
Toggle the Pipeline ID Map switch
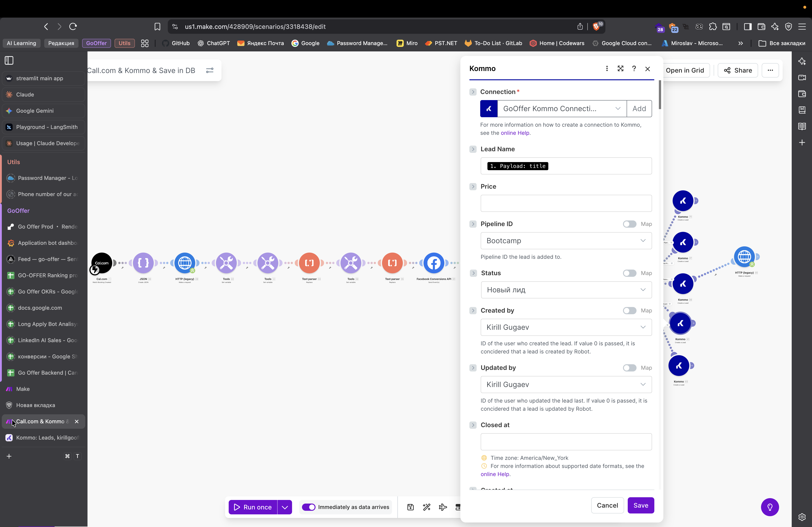point(630,224)
